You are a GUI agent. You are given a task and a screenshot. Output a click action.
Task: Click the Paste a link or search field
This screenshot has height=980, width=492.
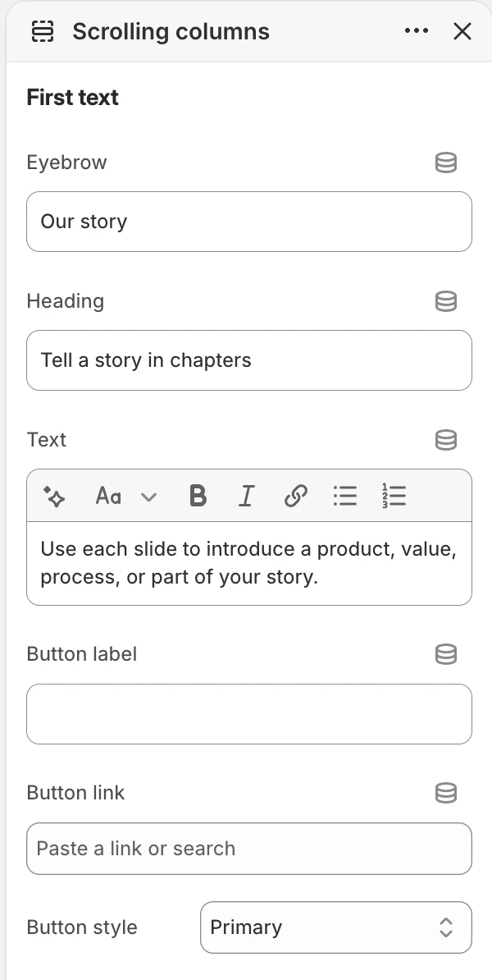(x=249, y=849)
